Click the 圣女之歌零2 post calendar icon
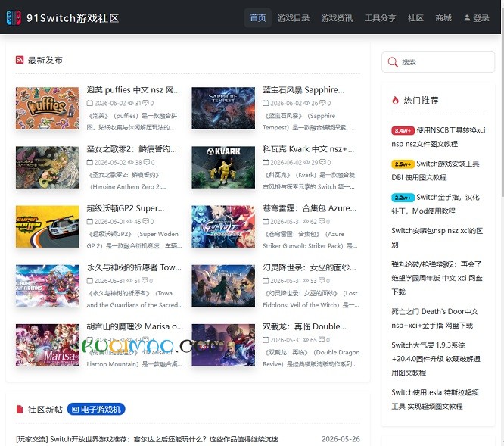This screenshot has height=446, width=504. point(90,162)
